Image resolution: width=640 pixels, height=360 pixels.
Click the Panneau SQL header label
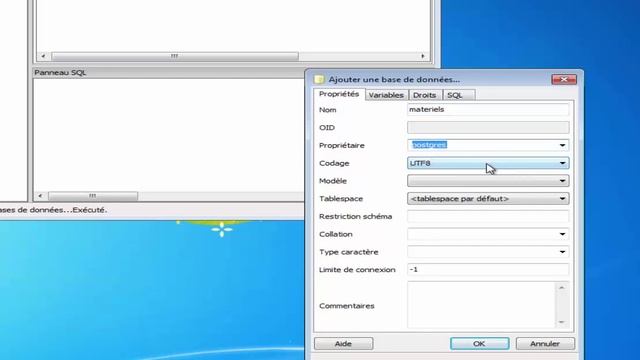[60, 73]
